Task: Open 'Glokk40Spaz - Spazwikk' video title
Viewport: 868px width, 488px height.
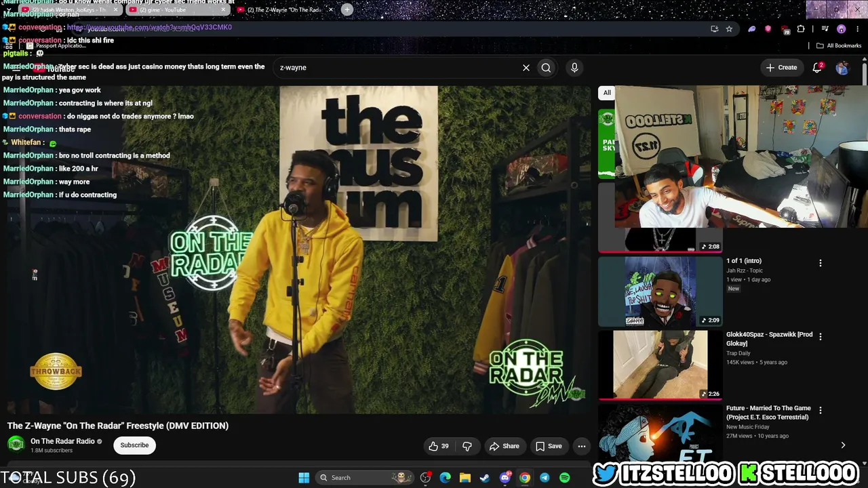Action: (769, 339)
